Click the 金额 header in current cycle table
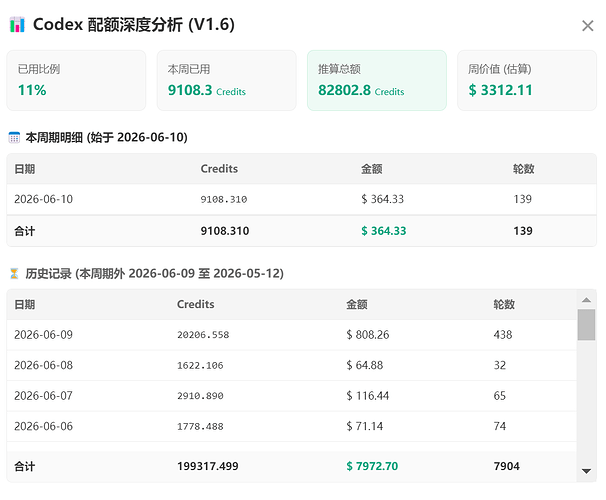This screenshot has width=606, height=500. [371, 169]
